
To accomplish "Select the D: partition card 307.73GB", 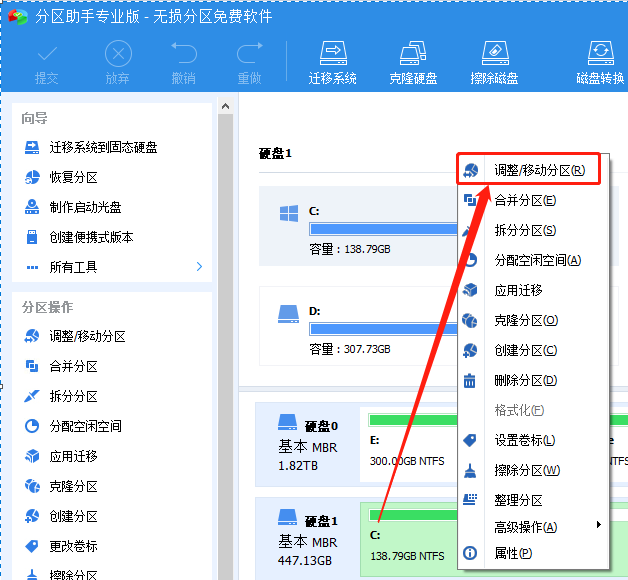I will (x=358, y=326).
